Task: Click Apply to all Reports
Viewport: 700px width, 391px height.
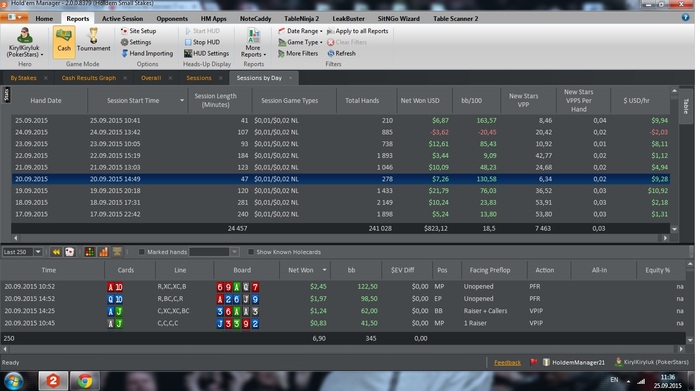Action: 357,31
